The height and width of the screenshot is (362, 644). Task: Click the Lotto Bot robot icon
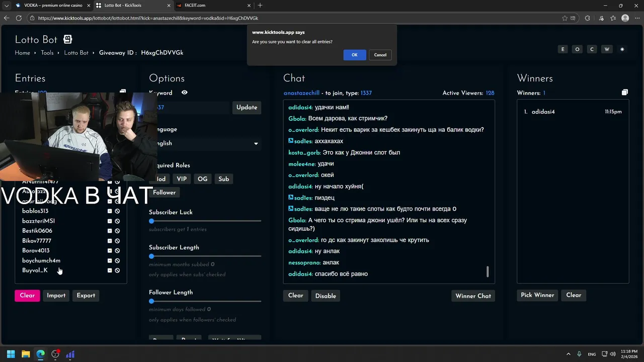67,39
